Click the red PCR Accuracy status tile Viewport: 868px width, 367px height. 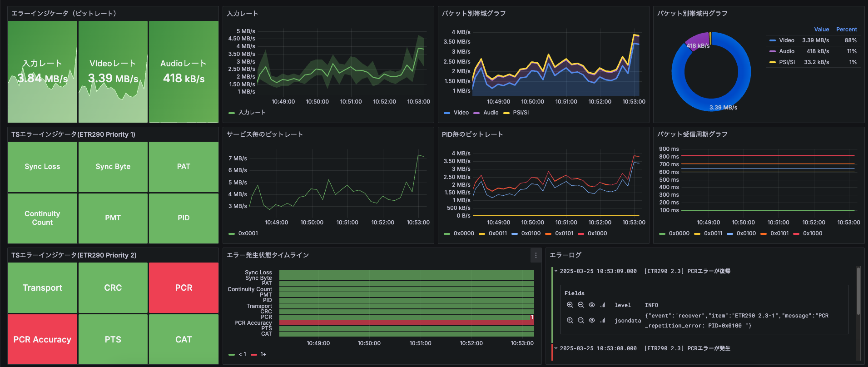(x=42, y=339)
